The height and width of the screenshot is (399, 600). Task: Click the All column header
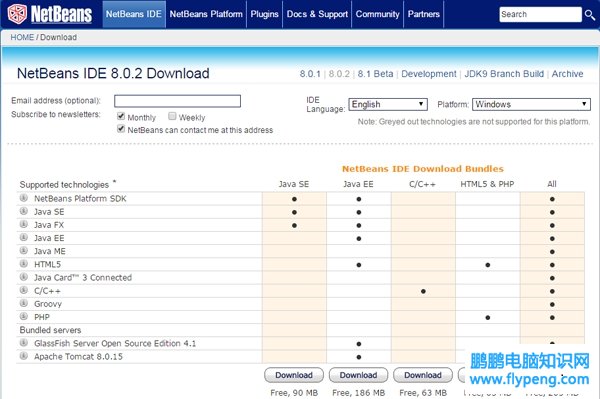point(552,184)
